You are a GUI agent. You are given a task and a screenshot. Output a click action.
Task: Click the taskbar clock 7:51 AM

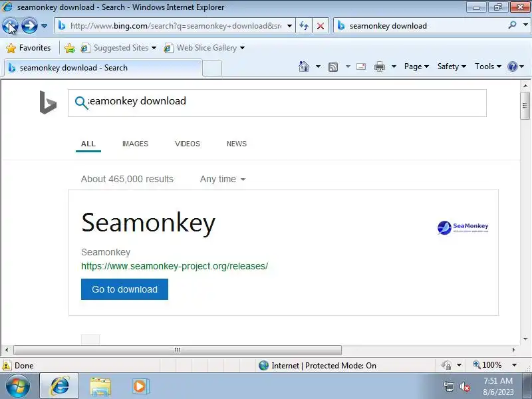(498, 381)
